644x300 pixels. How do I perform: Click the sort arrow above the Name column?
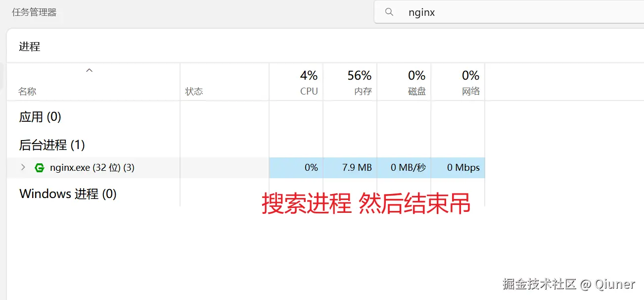[89, 71]
